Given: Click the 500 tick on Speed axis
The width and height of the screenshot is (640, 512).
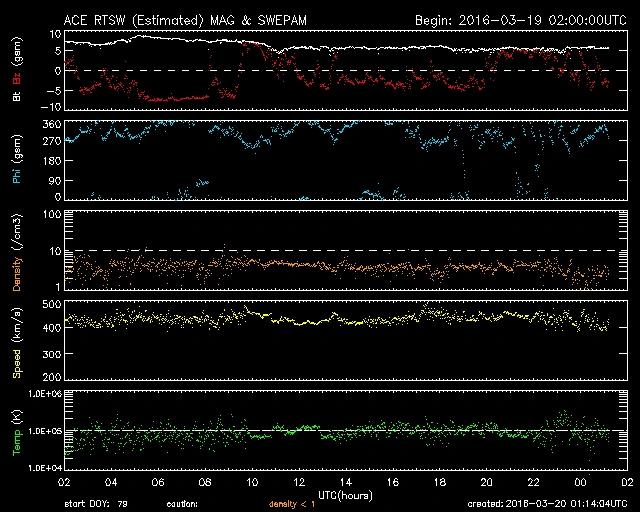Looking at the screenshot, I should [x=52, y=304].
